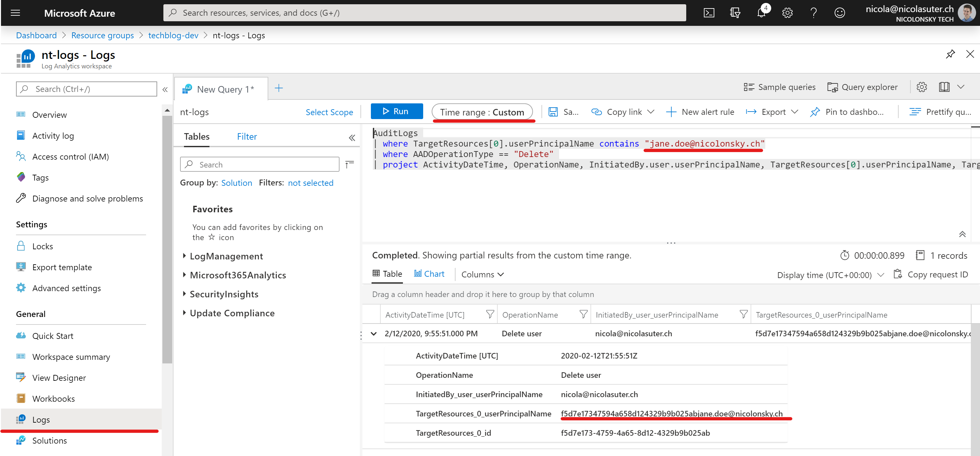The height and width of the screenshot is (456, 980).
Task: Open the Copy link dropdown arrow
Action: point(651,112)
